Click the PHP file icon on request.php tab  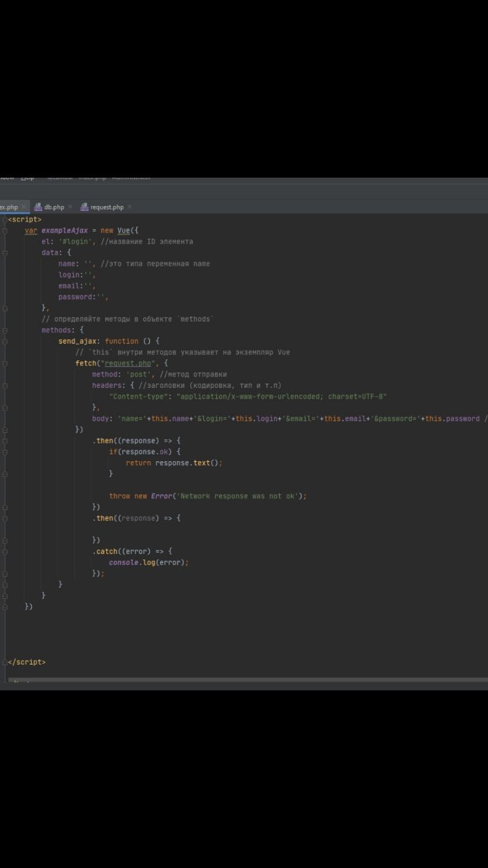click(x=85, y=207)
